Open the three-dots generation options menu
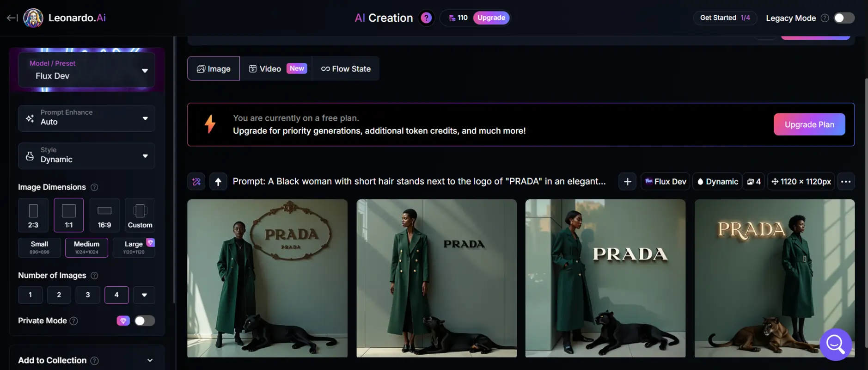Viewport: 868px width, 370px height. [846, 182]
